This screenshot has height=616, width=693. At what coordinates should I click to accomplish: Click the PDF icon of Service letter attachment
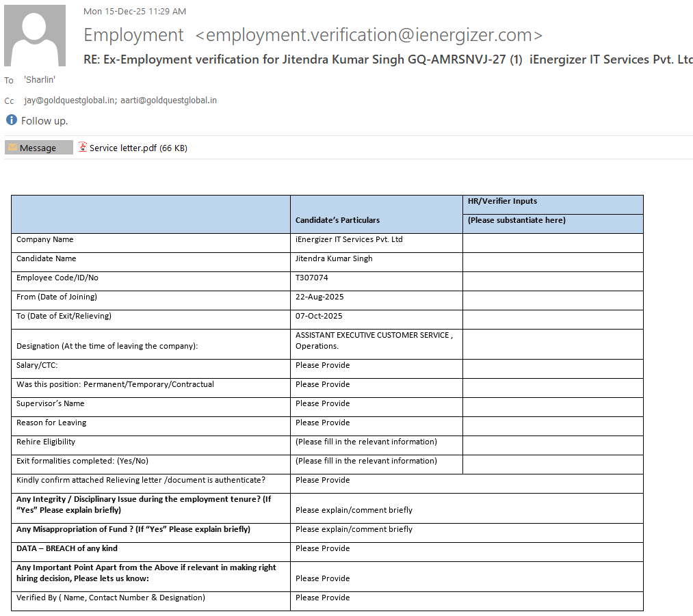[x=83, y=147]
